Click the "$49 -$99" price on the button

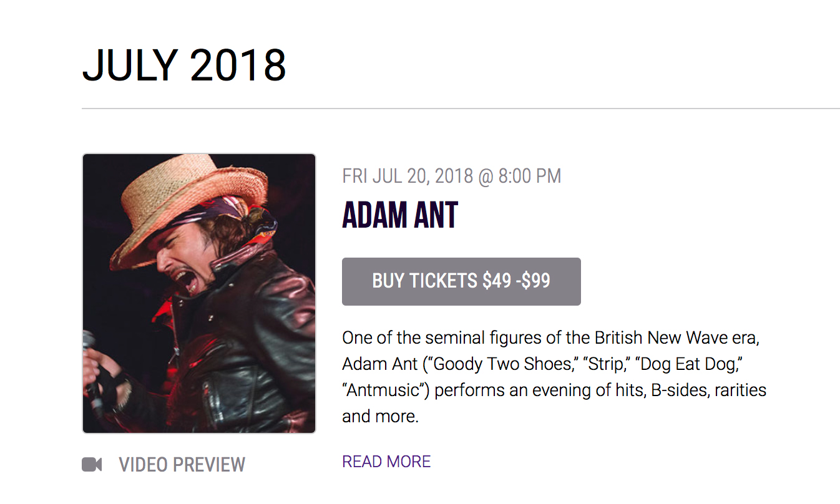(516, 281)
